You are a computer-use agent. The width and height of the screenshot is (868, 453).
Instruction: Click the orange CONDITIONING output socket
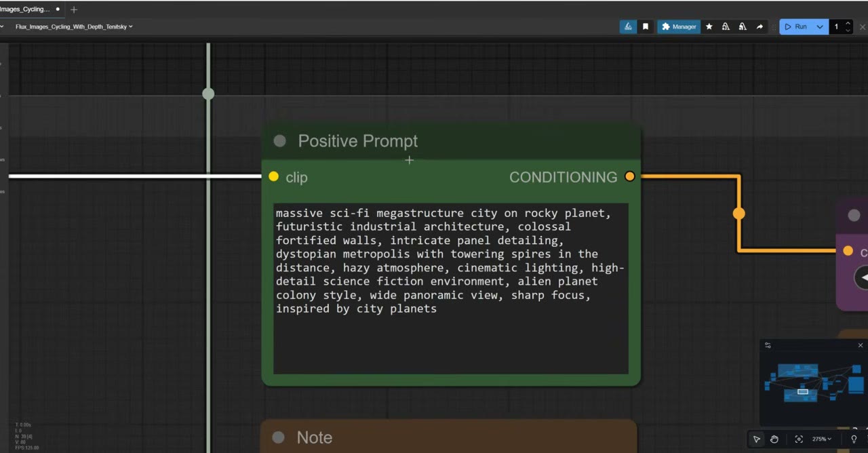tap(630, 176)
